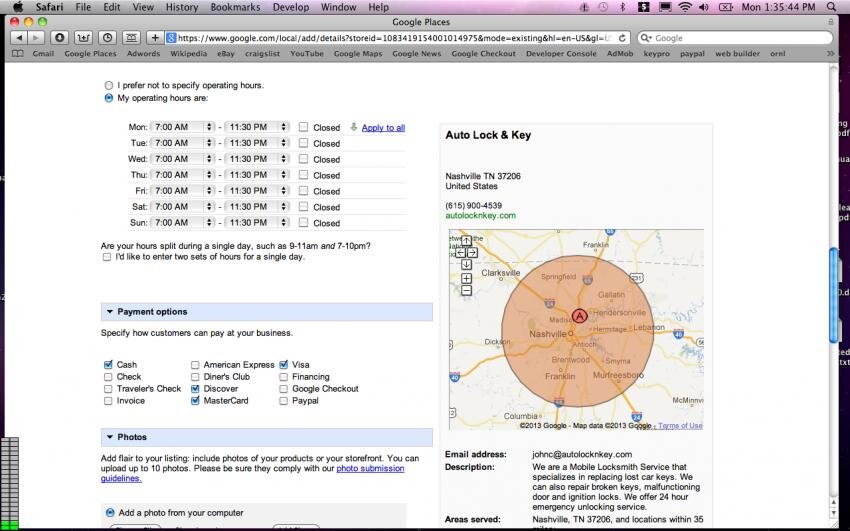Screen dimensions: 850x531
Task: Open Tuesday opening time dropdown
Action: [x=182, y=143]
